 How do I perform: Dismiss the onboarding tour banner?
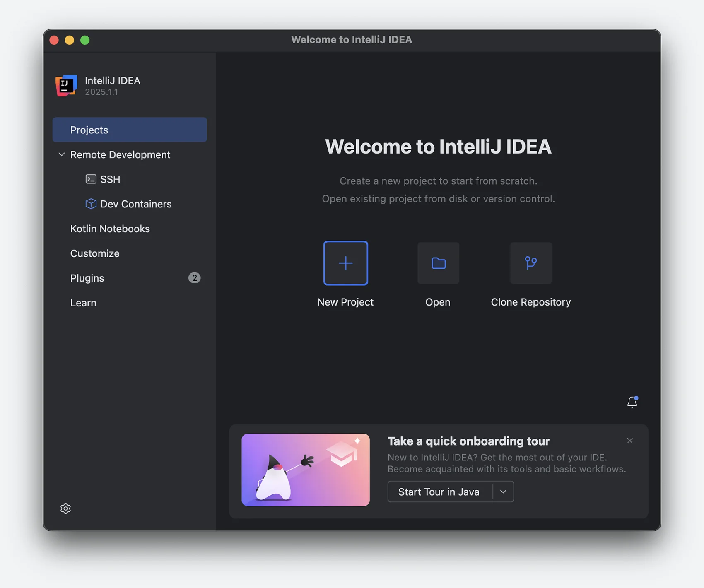tap(629, 441)
